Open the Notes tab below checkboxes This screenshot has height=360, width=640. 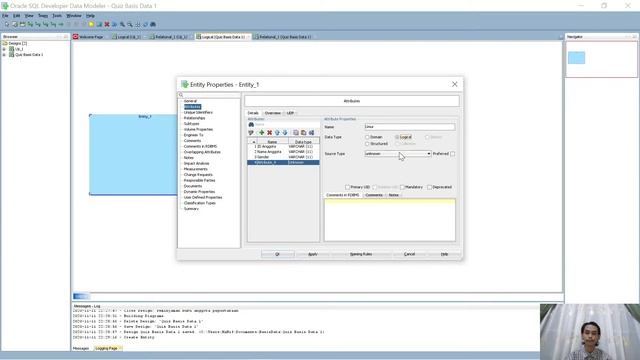(393, 195)
